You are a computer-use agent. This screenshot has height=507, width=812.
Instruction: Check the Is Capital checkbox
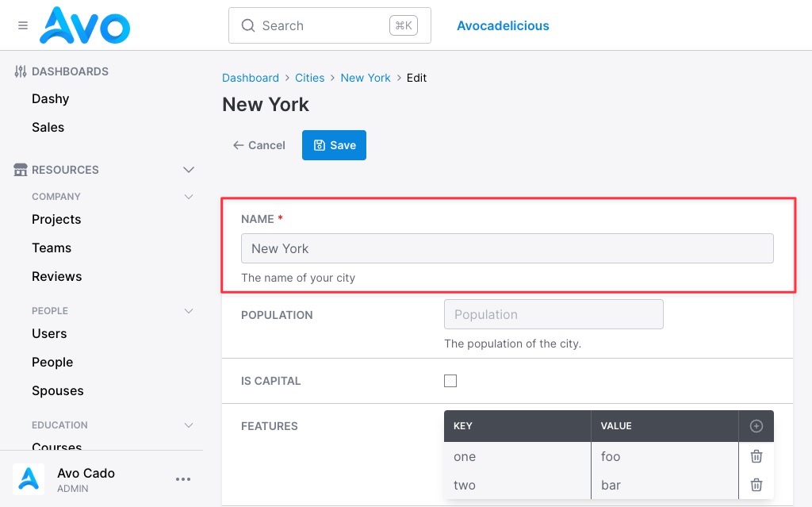(450, 381)
